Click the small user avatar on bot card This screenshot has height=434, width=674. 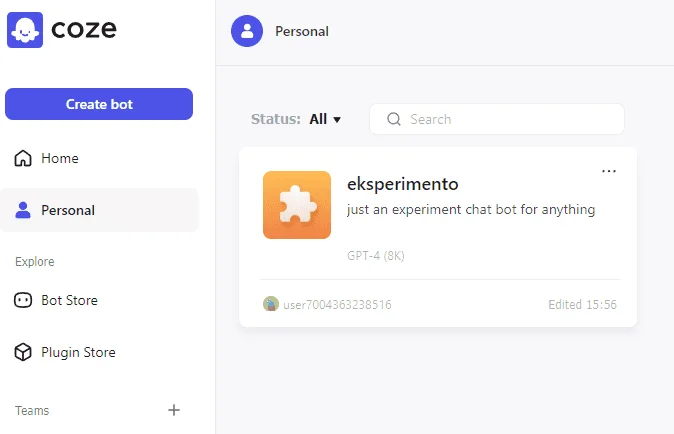tap(271, 304)
